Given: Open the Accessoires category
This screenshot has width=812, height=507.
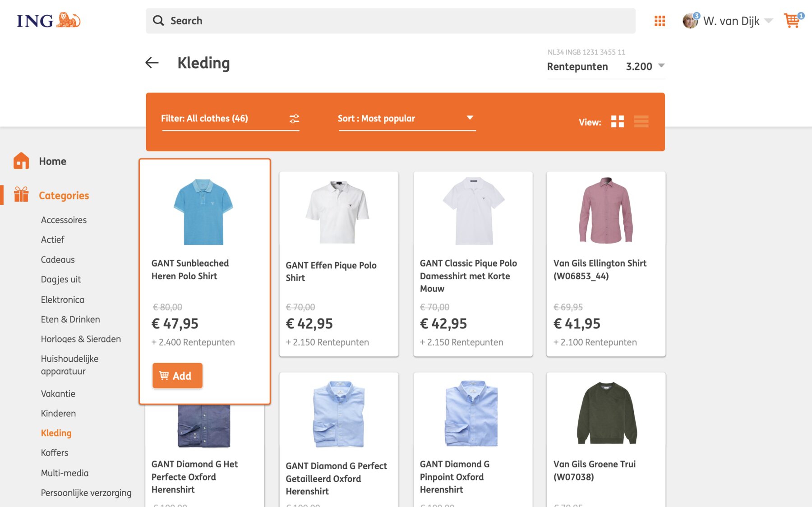Looking at the screenshot, I should point(64,220).
